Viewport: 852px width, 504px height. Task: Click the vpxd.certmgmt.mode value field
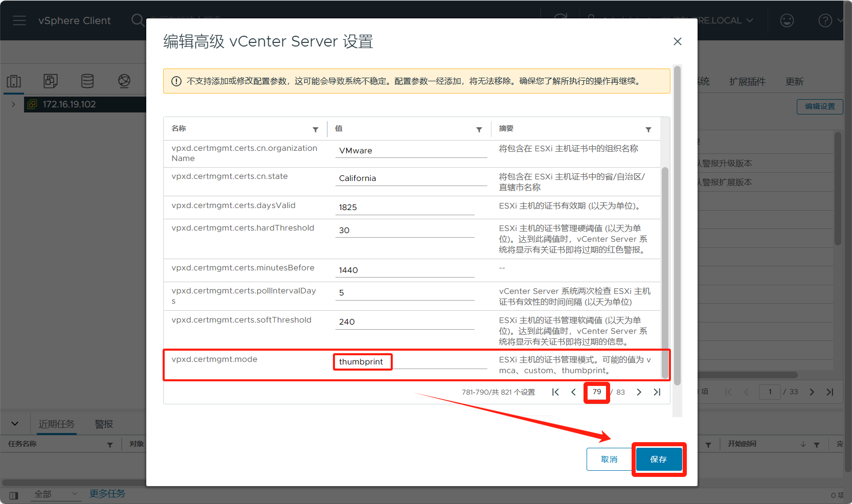pyautogui.click(x=409, y=362)
